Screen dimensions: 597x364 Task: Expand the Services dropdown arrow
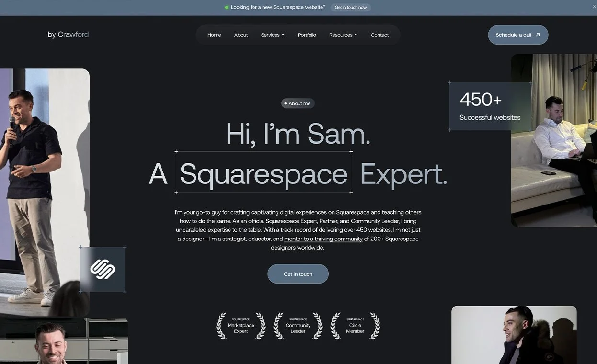pos(283,35)
